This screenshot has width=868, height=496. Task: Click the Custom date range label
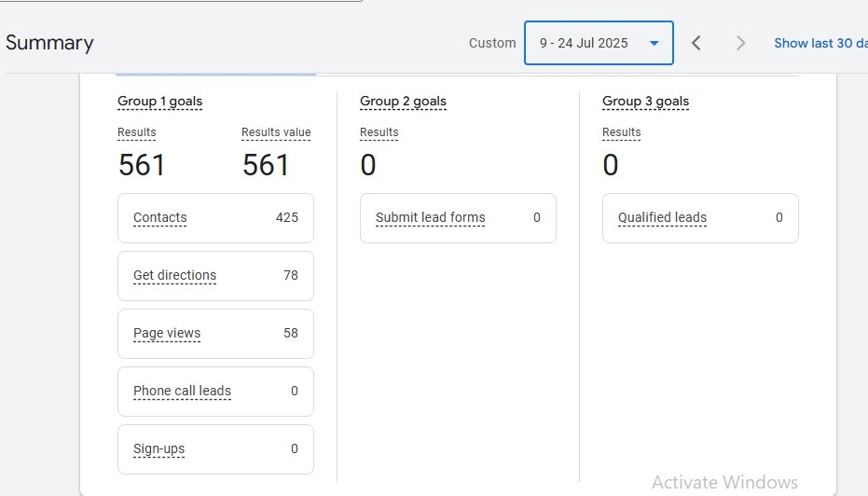click(x=492, y=43)
